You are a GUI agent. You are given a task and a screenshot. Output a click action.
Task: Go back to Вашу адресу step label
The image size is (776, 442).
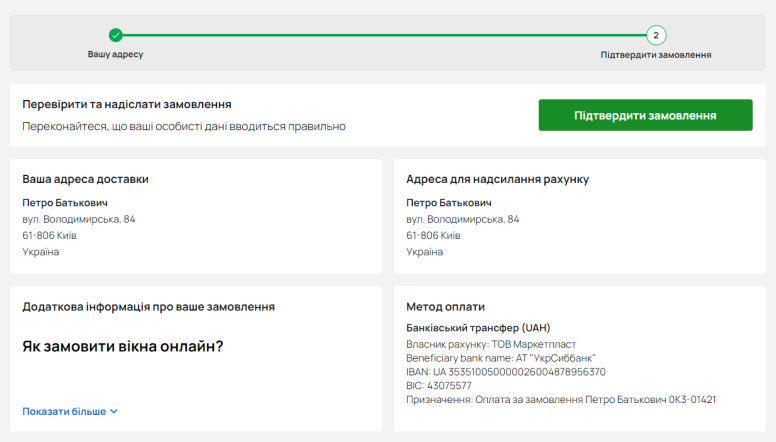tap(115, 54)
